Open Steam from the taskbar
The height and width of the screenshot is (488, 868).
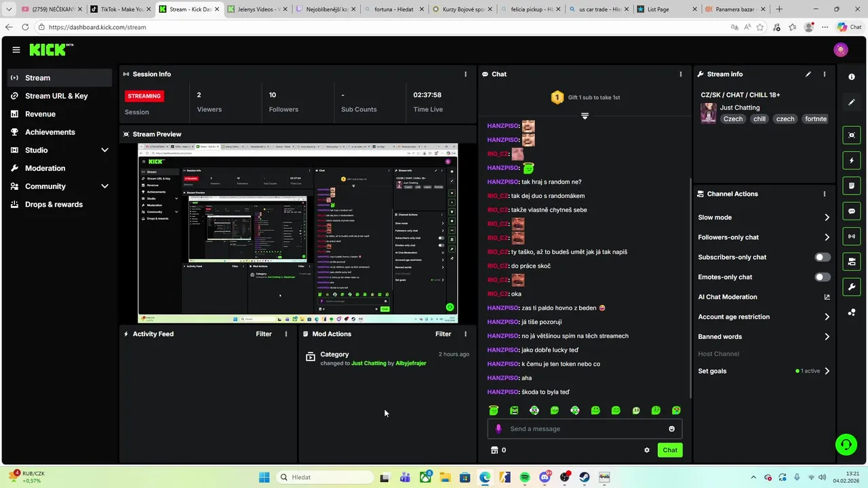coord(585,477)
